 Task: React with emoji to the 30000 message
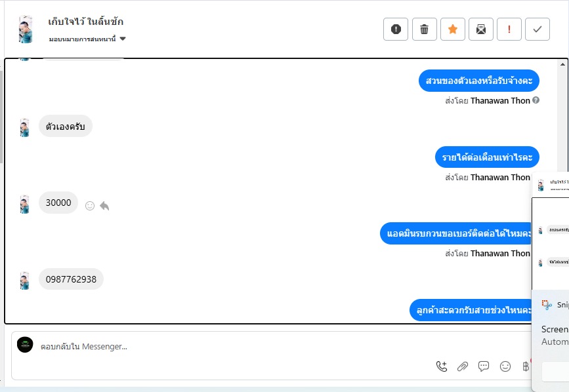click(x=90, y=206)
